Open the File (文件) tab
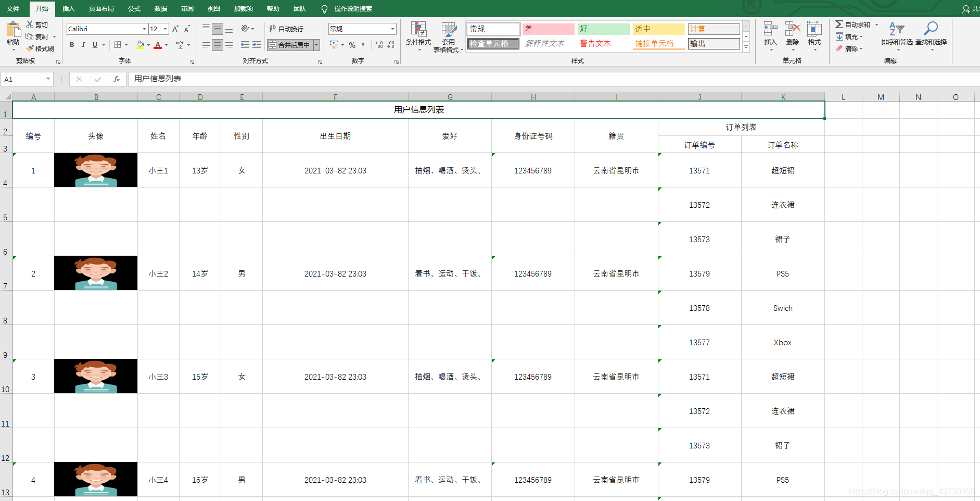 (13, 8)
